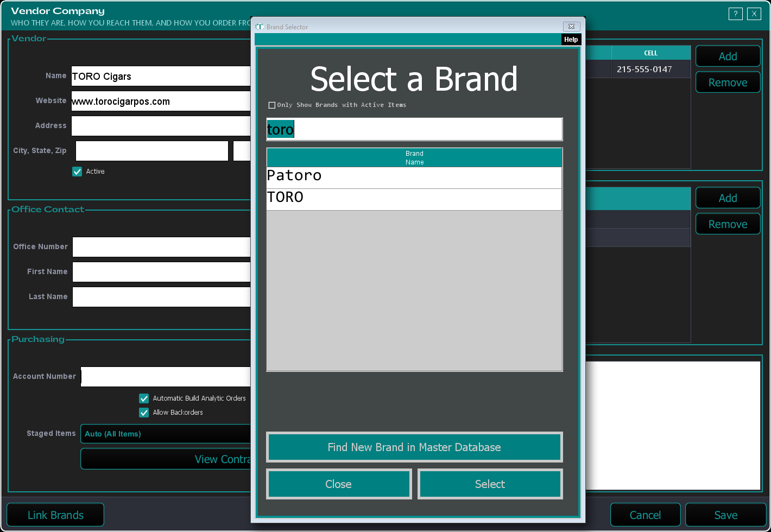Click the cell number 215-555-0147
The height and width of the screenshot is (532, 771).
(x=644, y=69)
